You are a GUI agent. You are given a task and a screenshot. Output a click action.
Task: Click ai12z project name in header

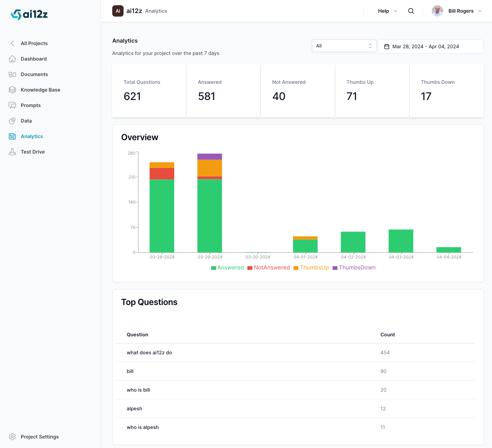tap(134, 11)
